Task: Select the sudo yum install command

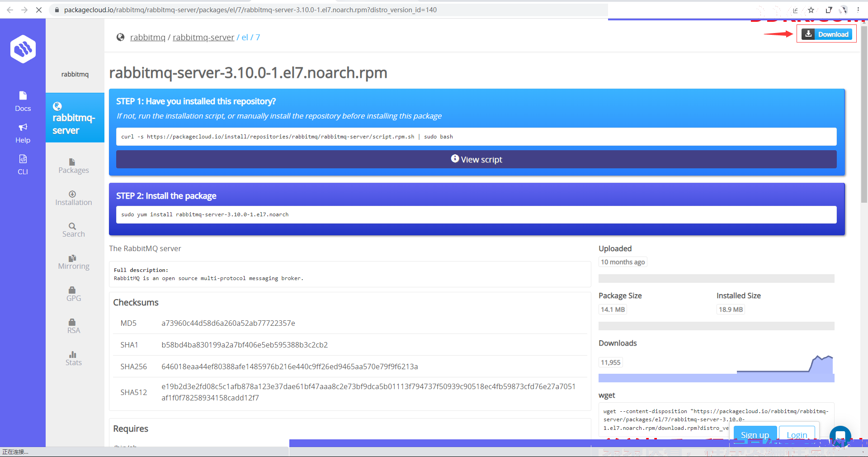Action: [476, 214]
